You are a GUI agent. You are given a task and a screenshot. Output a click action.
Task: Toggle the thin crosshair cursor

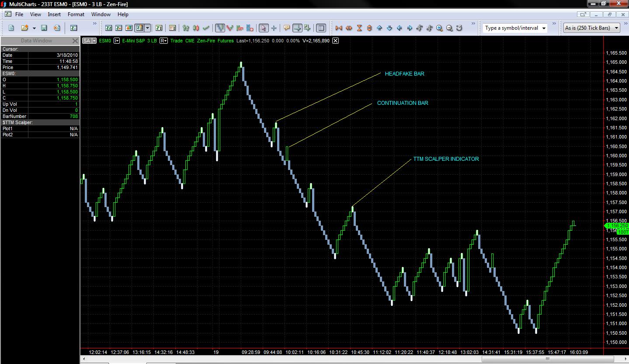click(274, 28)
